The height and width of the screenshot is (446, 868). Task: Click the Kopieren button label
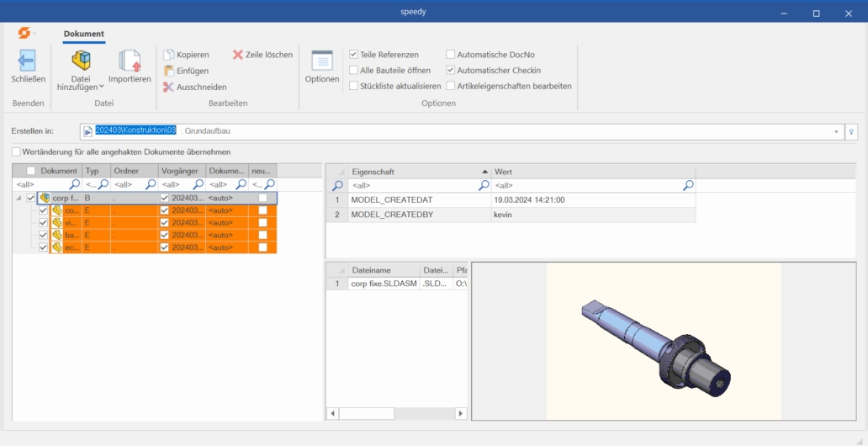pyautogui.click(x=193, y=55)
